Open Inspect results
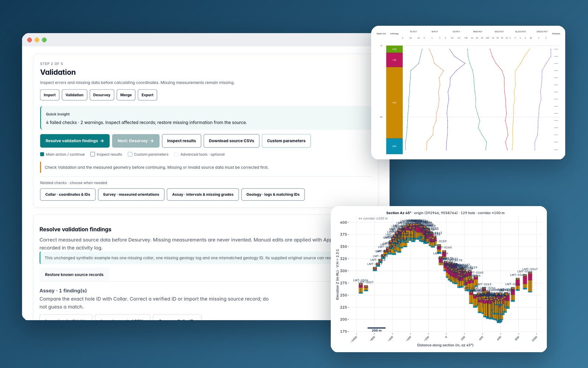The image size is (588, 368). [x=182, y=141]
